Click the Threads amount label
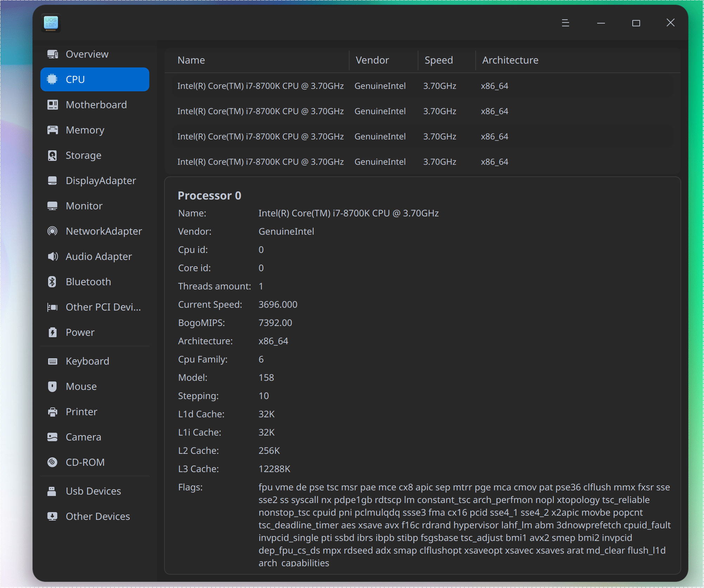Viewport: 704px width, 588px height. click(x=215, y=286)
